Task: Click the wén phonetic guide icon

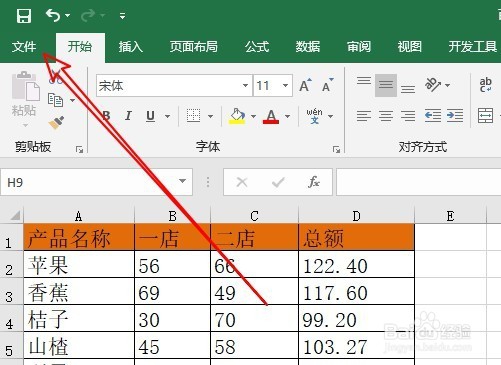Action: [x=314, y=116]
